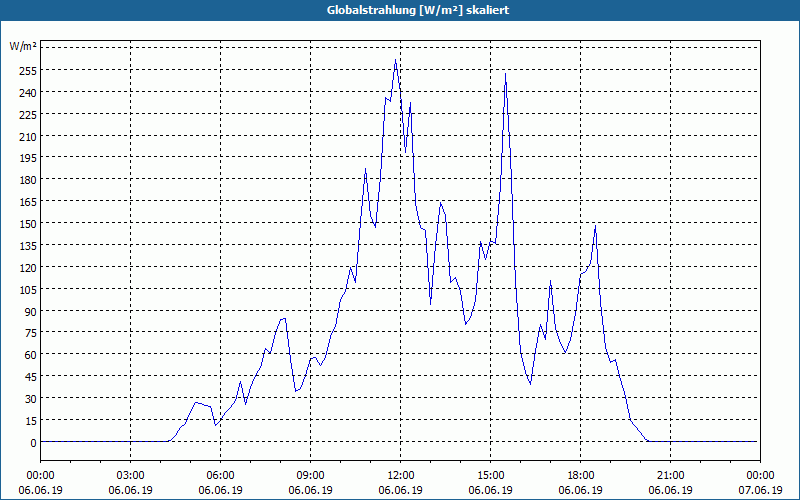Select the y-axis value 165
This screenshot has width=800, height=500.
point(28,202)
